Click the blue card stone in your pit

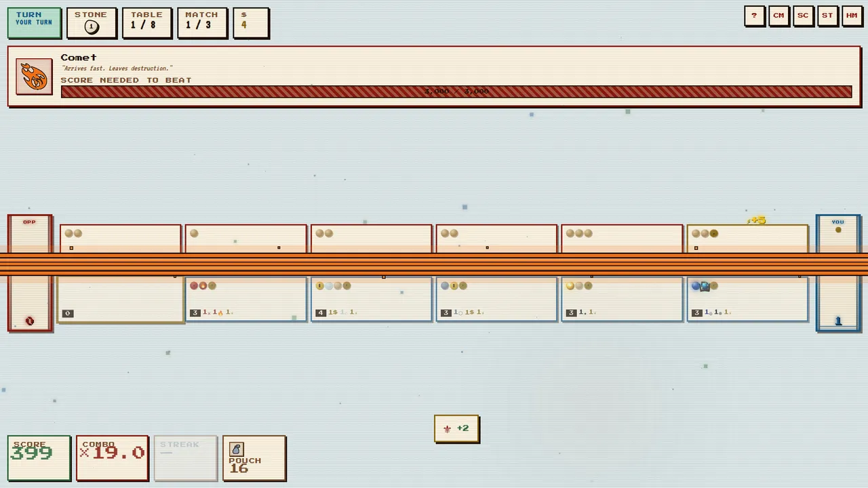[705, 286]
